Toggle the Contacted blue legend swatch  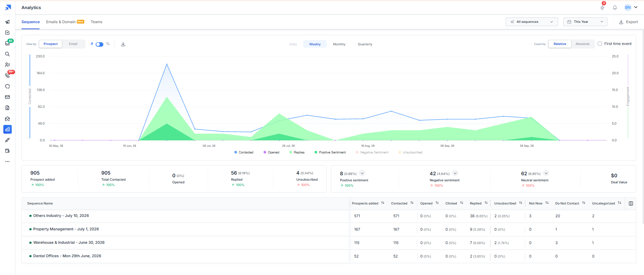point(236,152)
